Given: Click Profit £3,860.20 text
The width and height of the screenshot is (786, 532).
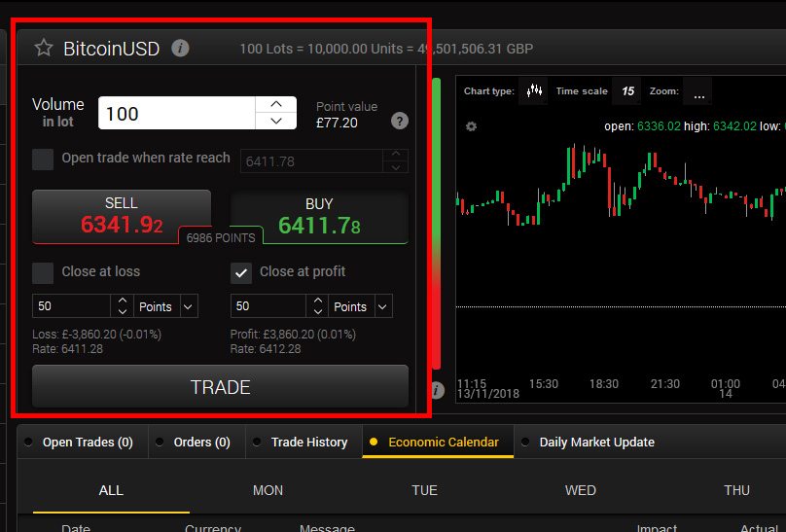Looking at the screenshot, I should coord(293,335).
